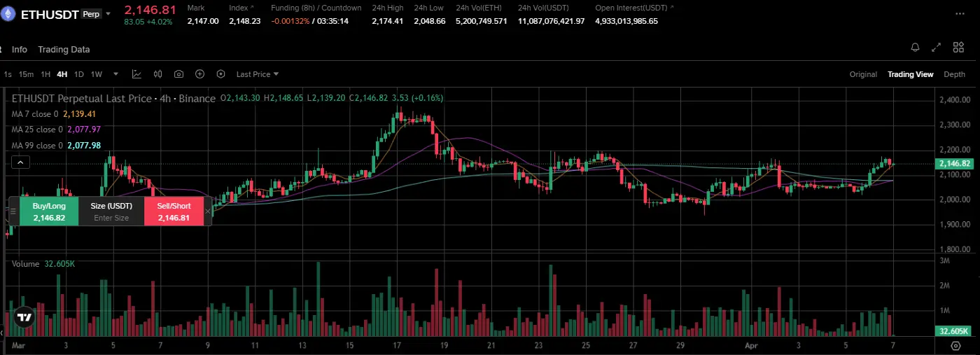Screen dimensions: 980x355
Task: Select the 15m timeframe
Action: tap(26, 74)
